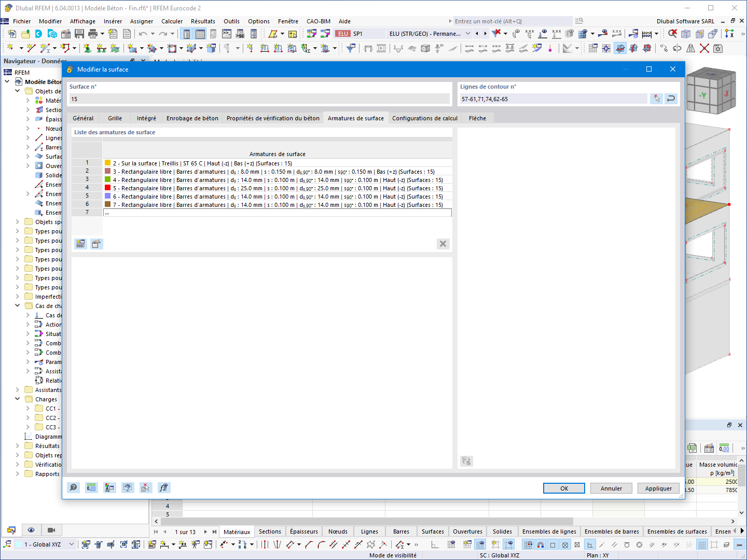Click the undo arrow icon
This screenshot has height=560, width=747.
143,34
